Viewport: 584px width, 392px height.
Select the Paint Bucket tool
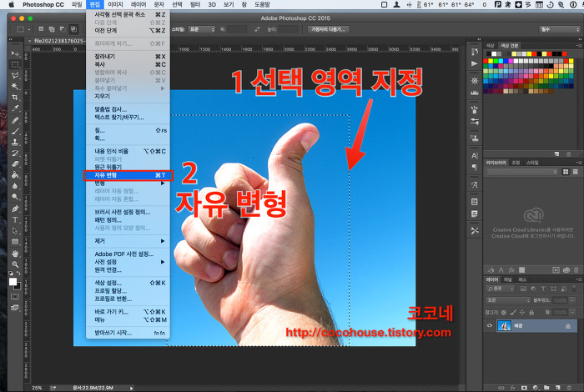15,174
